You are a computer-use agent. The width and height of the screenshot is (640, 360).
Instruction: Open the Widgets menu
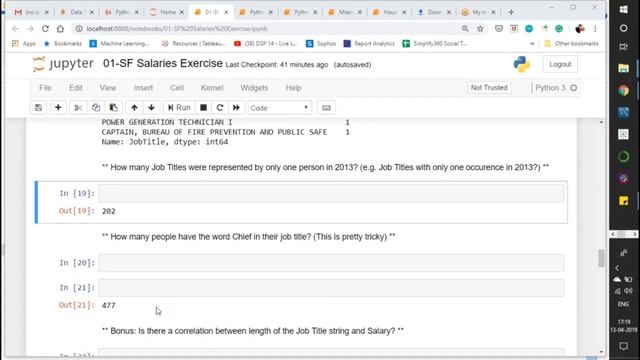coord(254,88)
